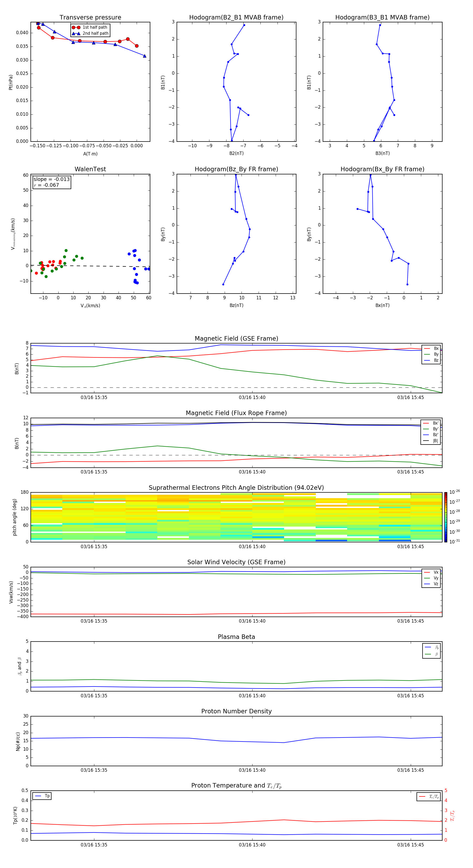Click the "pitch angle (deg)" axis label
This screenshot has width=473, height=868.
[x=14, y=517]
